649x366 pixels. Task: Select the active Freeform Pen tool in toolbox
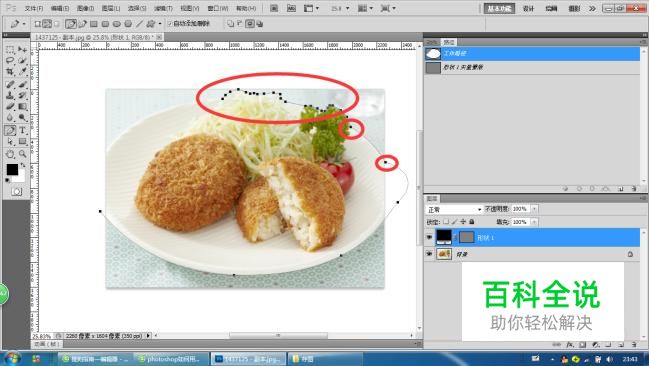point(10,130)
